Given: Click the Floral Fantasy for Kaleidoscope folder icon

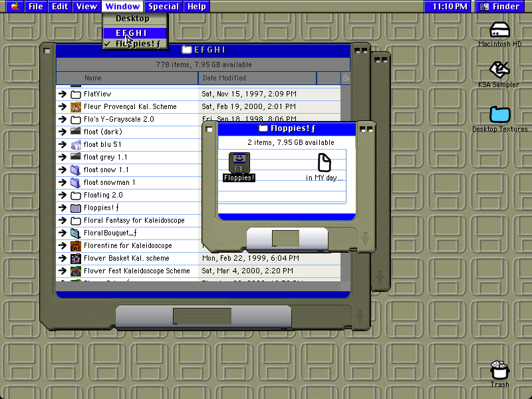Looking at the screenshot, I should click(x=76, y=221).
